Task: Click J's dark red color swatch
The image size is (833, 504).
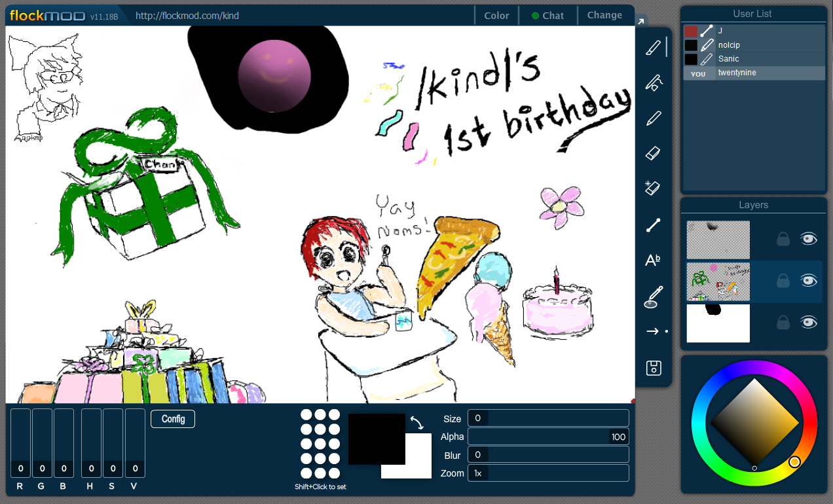Action: point(691,31)
